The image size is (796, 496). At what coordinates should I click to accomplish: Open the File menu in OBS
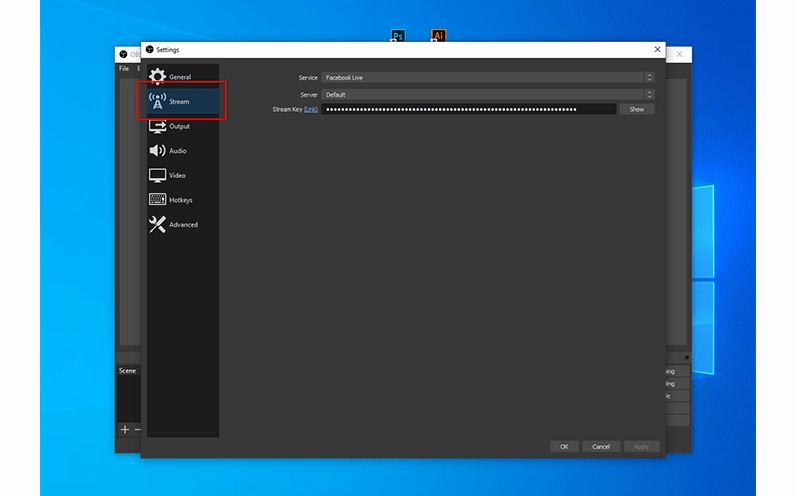124,69
